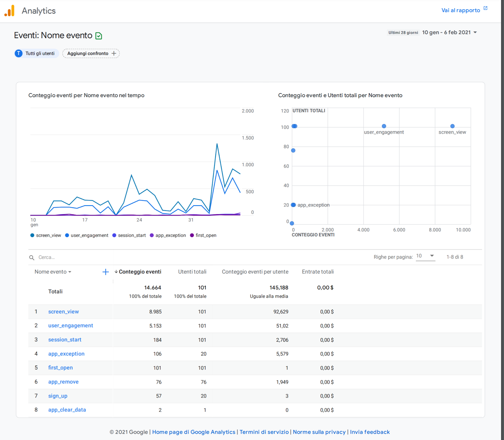Sort by Conteggio eventi per utente column

tap(255, 272)
